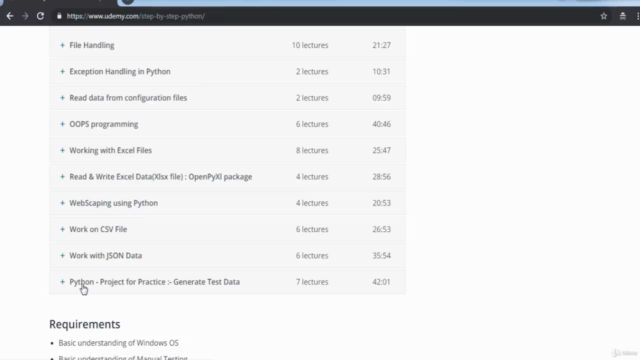Expand the File Handling section plus
The width and height of the screenshot is (640, 360).
62,45
